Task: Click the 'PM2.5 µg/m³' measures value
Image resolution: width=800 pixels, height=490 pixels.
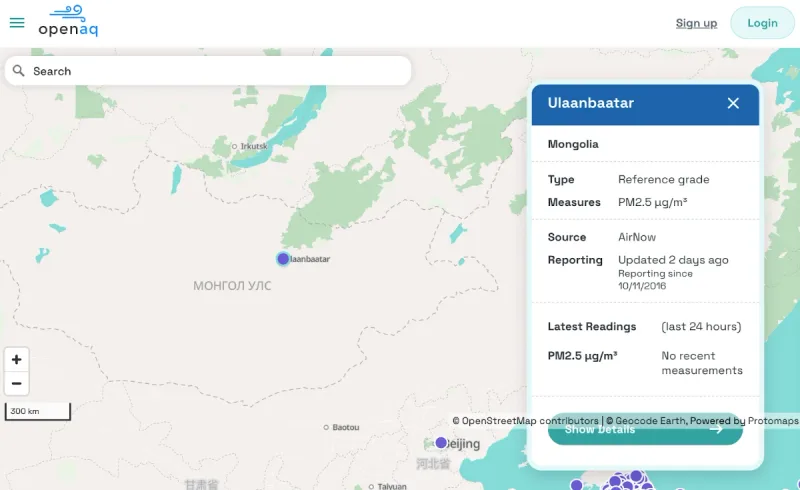Action: [652, 203]
